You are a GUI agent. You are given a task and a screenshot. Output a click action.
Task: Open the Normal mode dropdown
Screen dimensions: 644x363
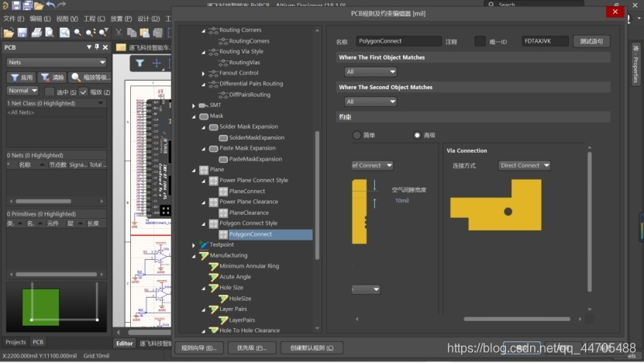click(22, 91)
